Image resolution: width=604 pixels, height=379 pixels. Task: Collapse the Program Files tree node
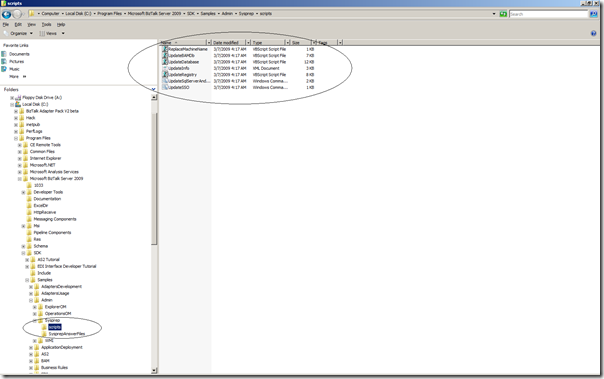click(x=16, y=138)
